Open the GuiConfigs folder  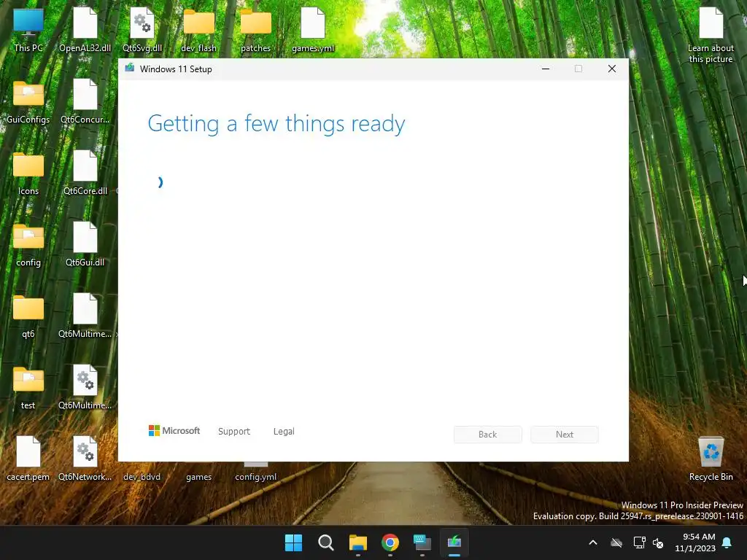coord(28,101)
